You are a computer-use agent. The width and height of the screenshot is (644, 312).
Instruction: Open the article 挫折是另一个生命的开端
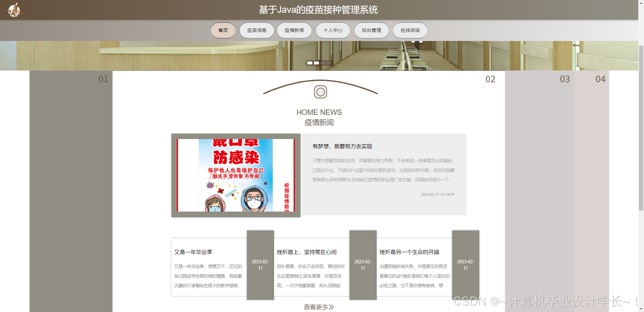point(409,252)
